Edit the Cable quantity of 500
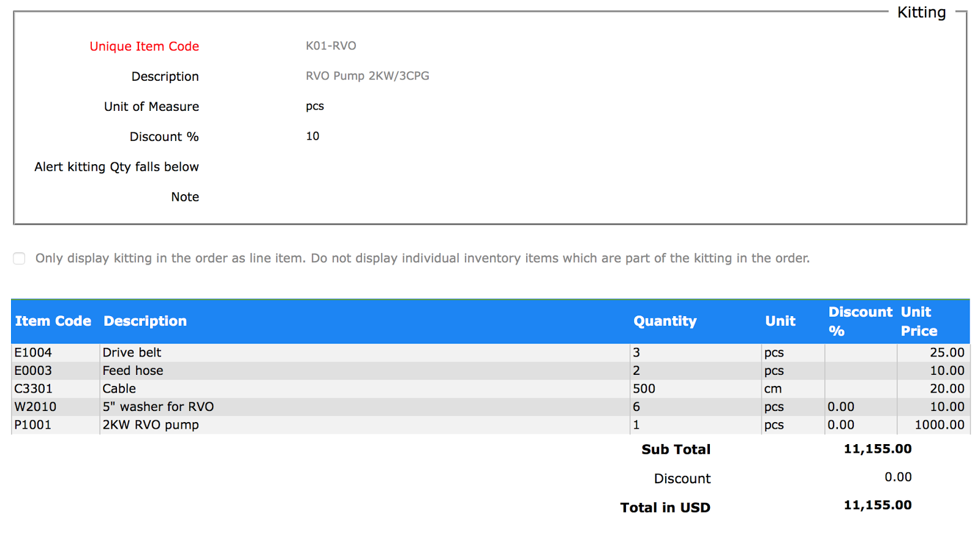 644,388
